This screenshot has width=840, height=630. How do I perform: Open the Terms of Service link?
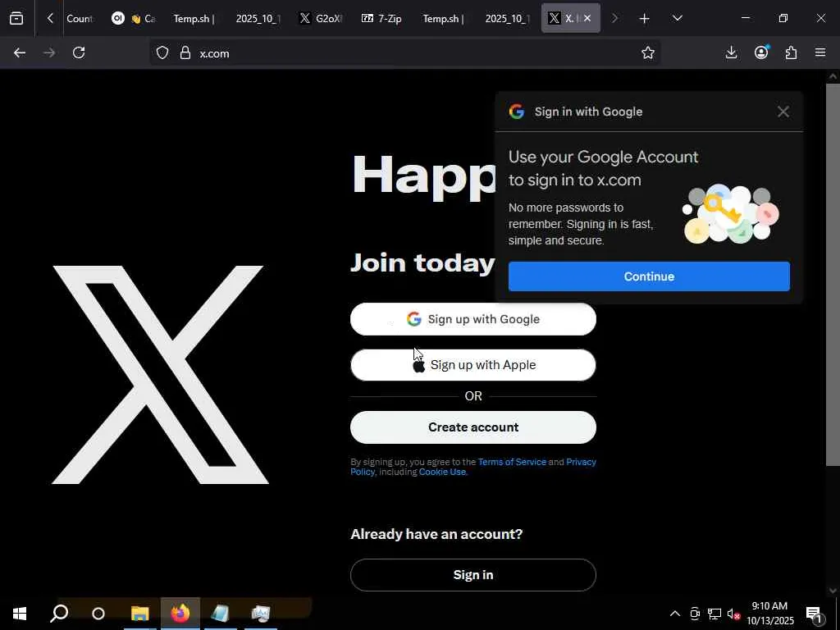pos(512,462)
